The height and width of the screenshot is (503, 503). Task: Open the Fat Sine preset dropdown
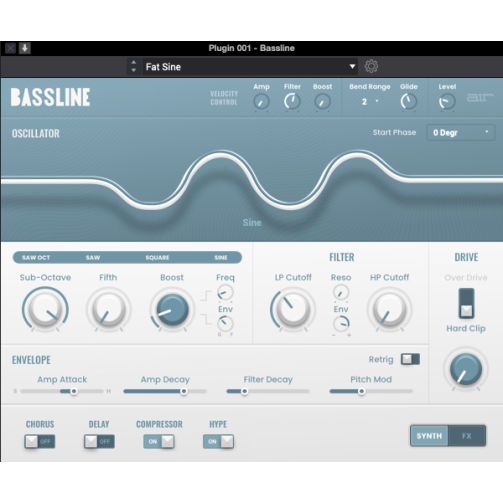[250, 67]
